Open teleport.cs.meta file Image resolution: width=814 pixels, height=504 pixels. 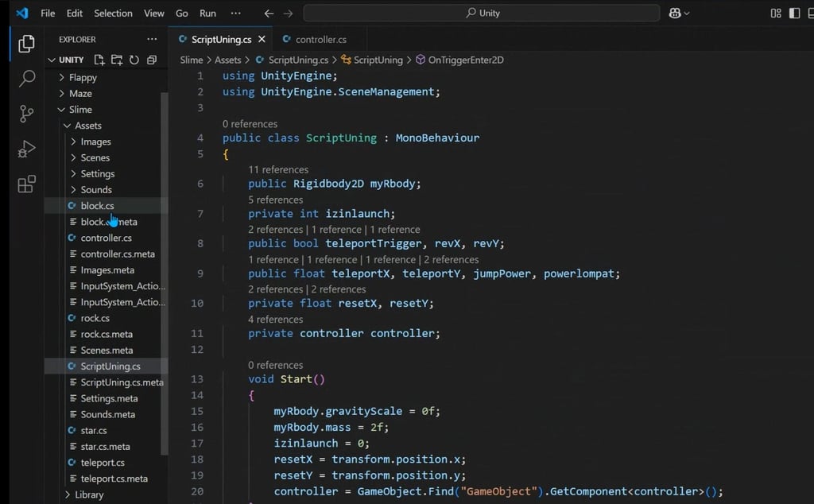(x=106, y=479)
